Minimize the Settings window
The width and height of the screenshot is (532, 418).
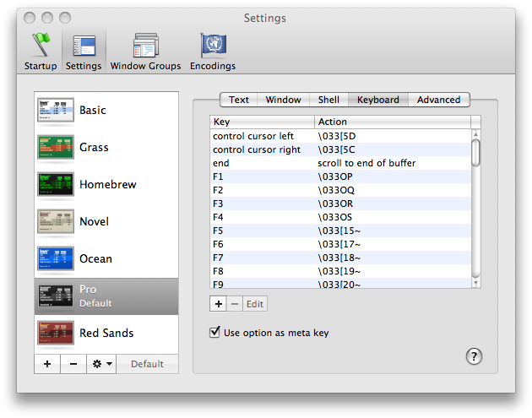click(x=47, y=18)
